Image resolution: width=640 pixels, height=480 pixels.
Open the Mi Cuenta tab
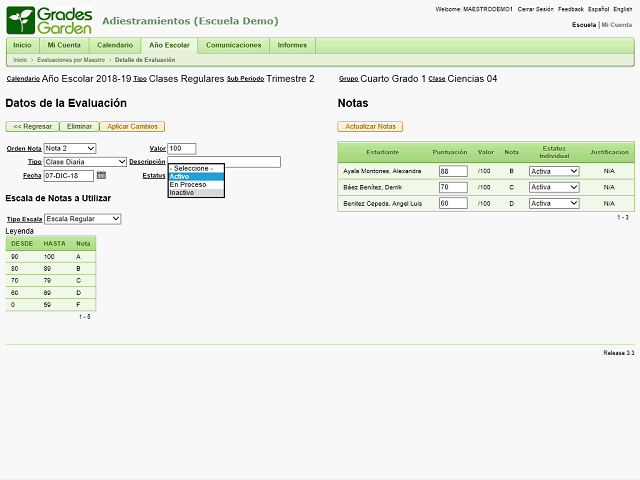point(64,45)
